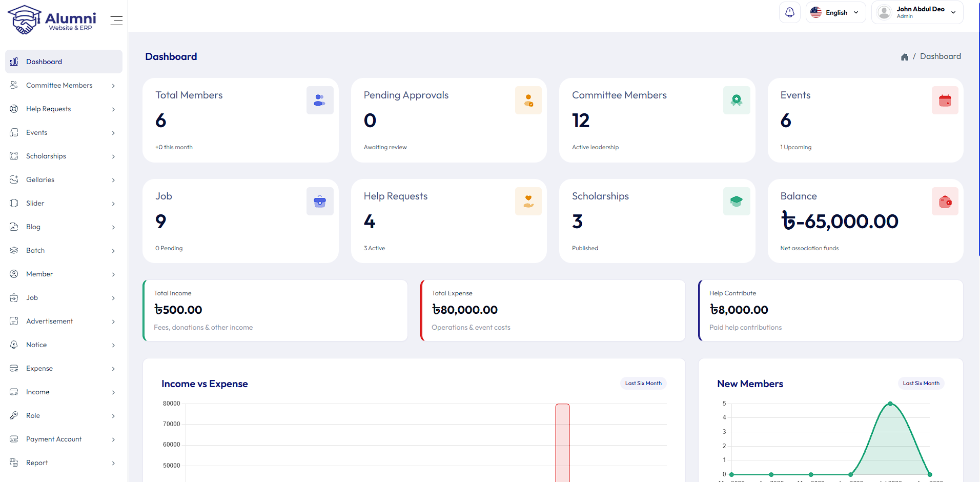Viewport: 980px width, 482px height.
Task: Click the Total Expense amount ৳80,000.00
Action: (464, 310)
